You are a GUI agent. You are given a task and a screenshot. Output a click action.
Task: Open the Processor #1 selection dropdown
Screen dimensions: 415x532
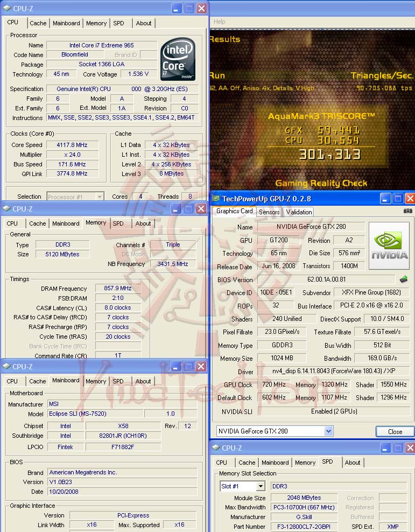[x=100, y=197]
